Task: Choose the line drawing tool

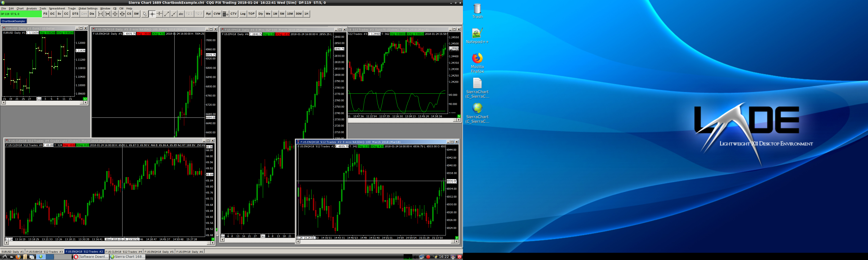Action: coord(166,14)
